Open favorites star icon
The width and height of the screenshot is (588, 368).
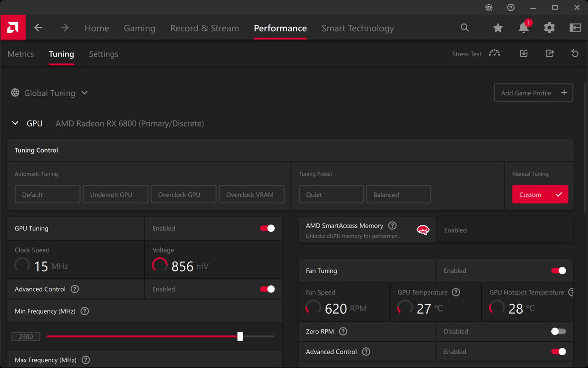tap(498, 28)
